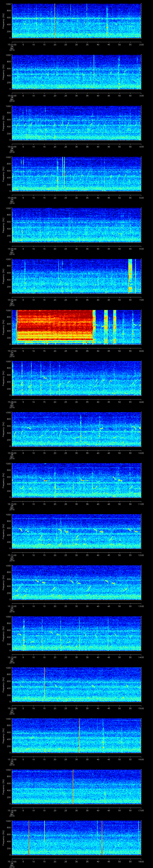Select the spectrogram panel starting at 15:08:00
The height and width of the screenshot is (868, 153).
point(77,378)
